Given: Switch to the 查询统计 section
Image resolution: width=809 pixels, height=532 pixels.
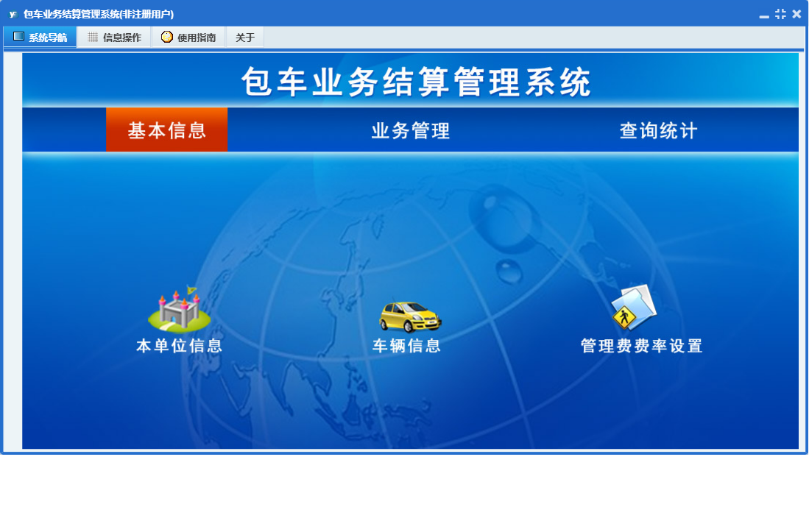Looking at the screenshot, I should (658, 130).
